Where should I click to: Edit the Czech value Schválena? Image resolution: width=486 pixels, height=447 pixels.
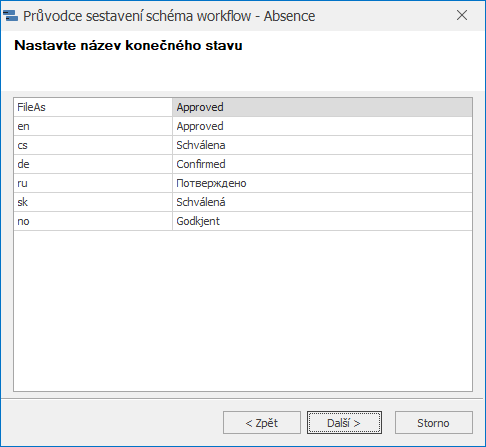pos(322,145)
